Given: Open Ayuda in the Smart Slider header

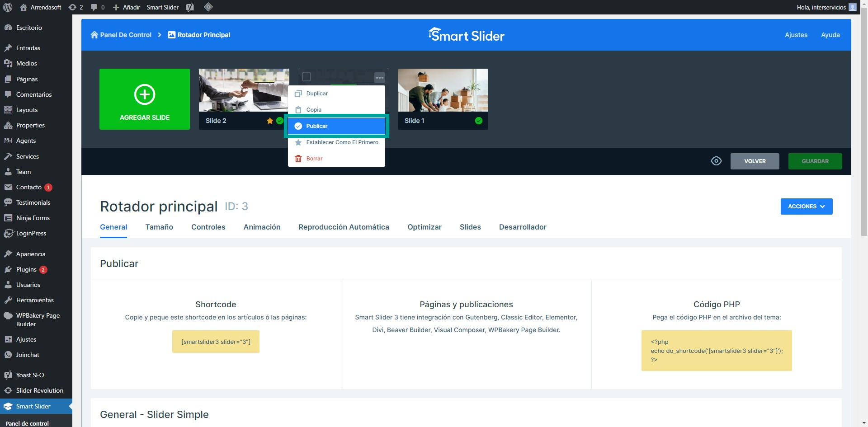Looking at the screenshot, I should tap(830, 35).
